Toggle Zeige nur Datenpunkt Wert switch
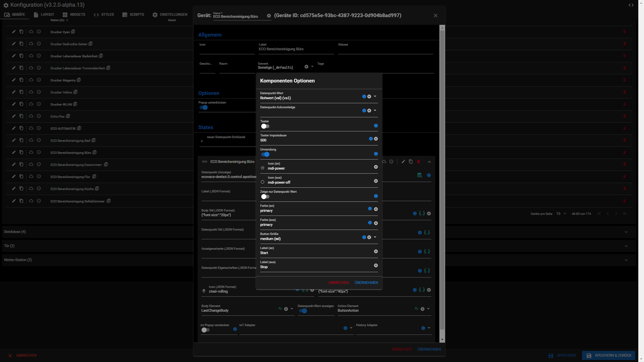 coord(265,197)
